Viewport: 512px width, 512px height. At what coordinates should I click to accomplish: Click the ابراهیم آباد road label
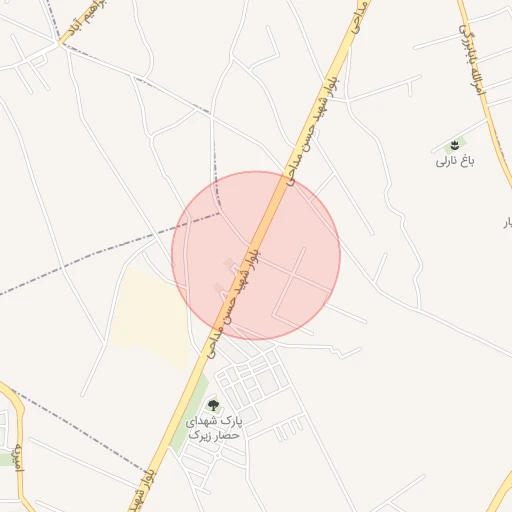point(86,19)
